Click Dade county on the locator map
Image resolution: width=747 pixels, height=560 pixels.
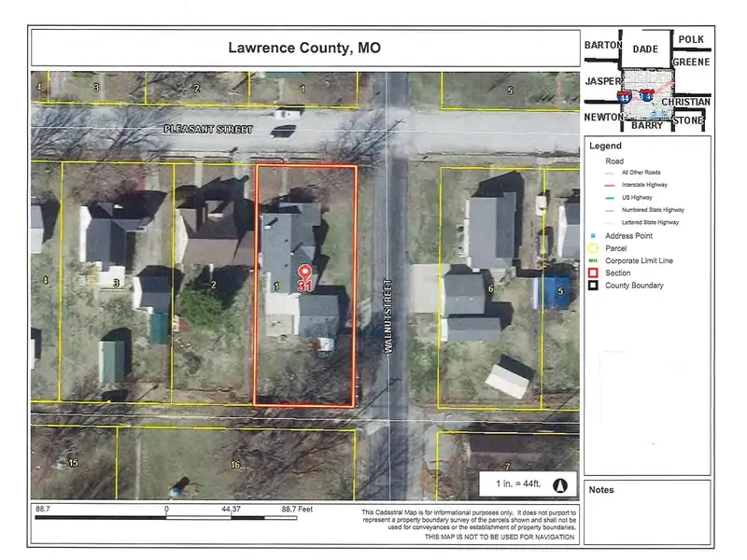[x=646, y=49]
